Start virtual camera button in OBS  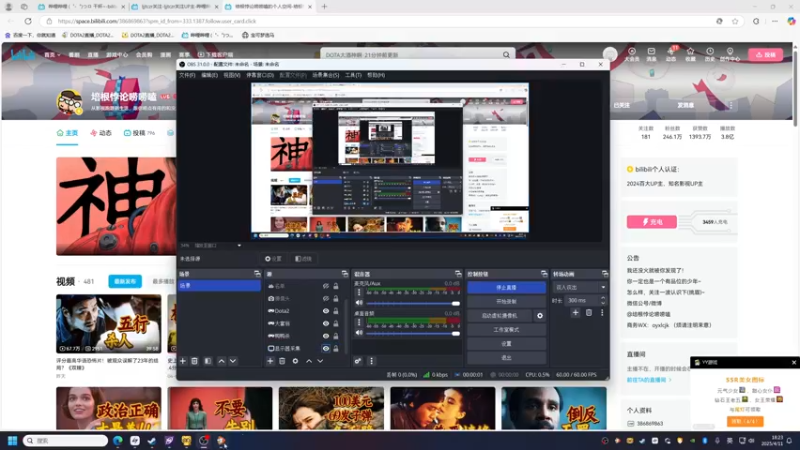click(x=499, y=316)
